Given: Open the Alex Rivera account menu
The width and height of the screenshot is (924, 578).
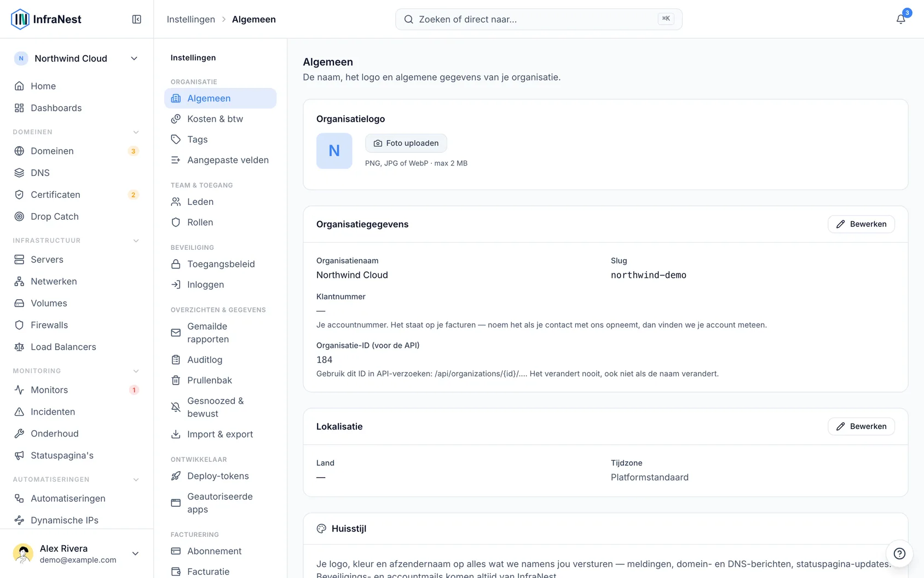Looking at the screenshot, I should [x=76, y=553].
